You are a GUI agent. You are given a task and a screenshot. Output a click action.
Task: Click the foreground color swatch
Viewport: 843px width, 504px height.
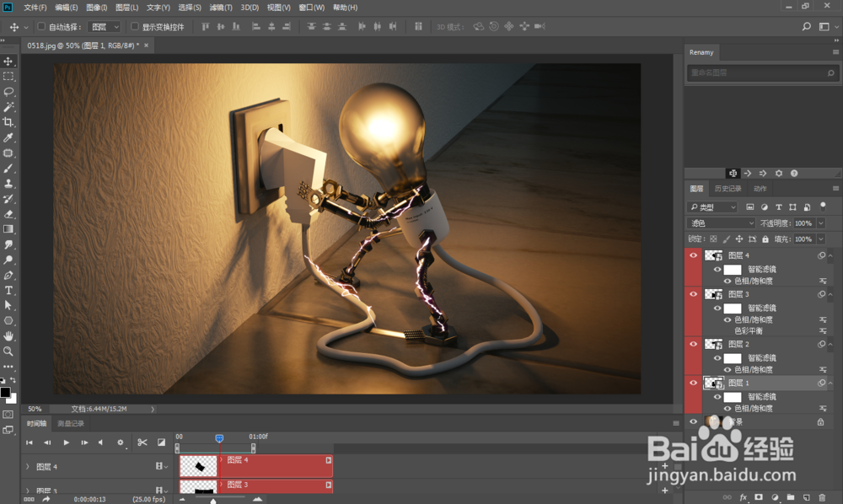point(5,392)
